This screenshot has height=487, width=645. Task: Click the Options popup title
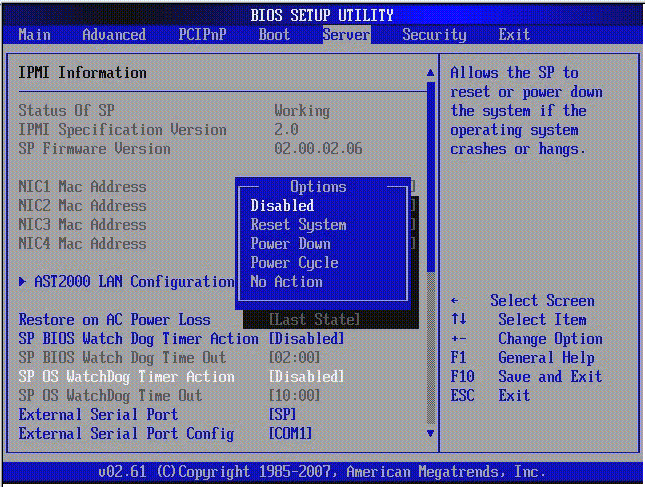point(318,187)
